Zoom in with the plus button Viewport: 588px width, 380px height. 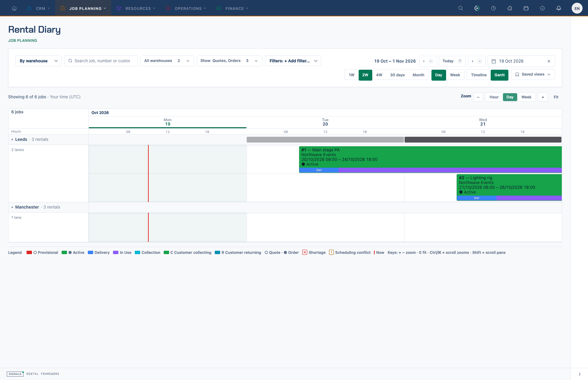pyautogui.click(x=543, y=97)
